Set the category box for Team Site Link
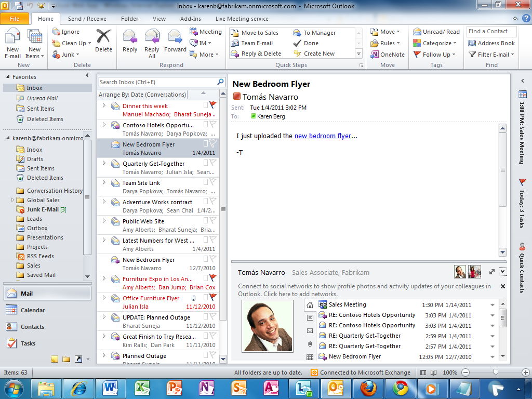The width and height of the screenshot is (532, 399). pyautogui.click(x=206, y=182)
